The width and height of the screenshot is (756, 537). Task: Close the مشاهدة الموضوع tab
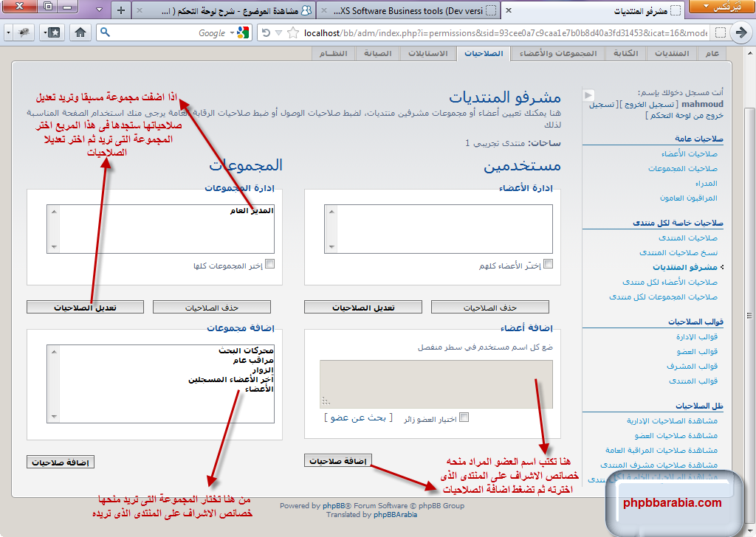click(x=140, y=10)
